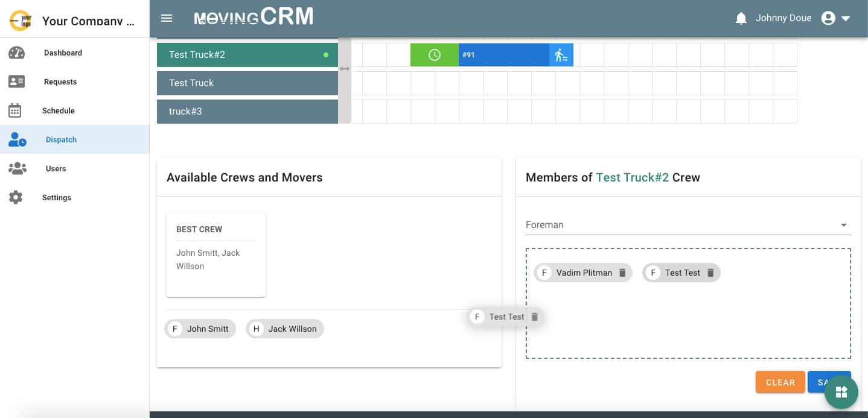Open the user account avatar menu
868x418 pixels.
835,18
